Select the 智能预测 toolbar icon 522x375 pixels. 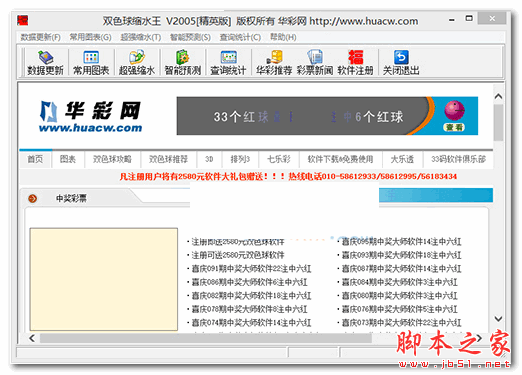[x=183, y=63]
